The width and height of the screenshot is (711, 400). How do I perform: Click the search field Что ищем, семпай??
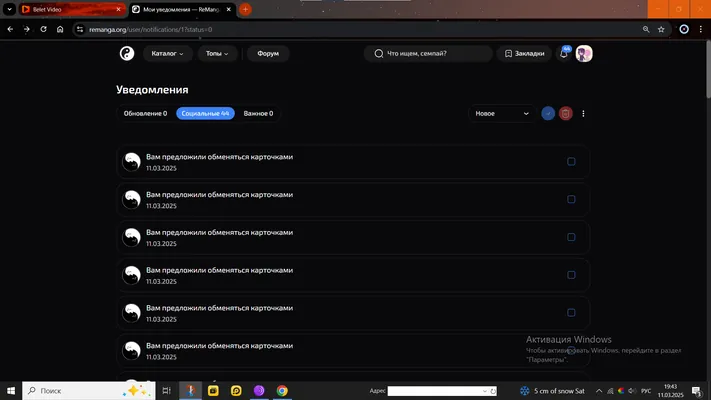428,54
